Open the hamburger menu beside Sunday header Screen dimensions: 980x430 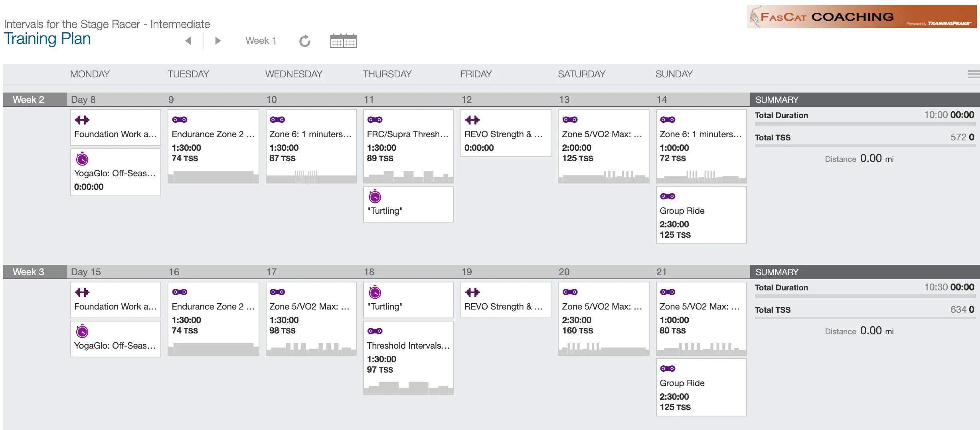pos(974,74)
